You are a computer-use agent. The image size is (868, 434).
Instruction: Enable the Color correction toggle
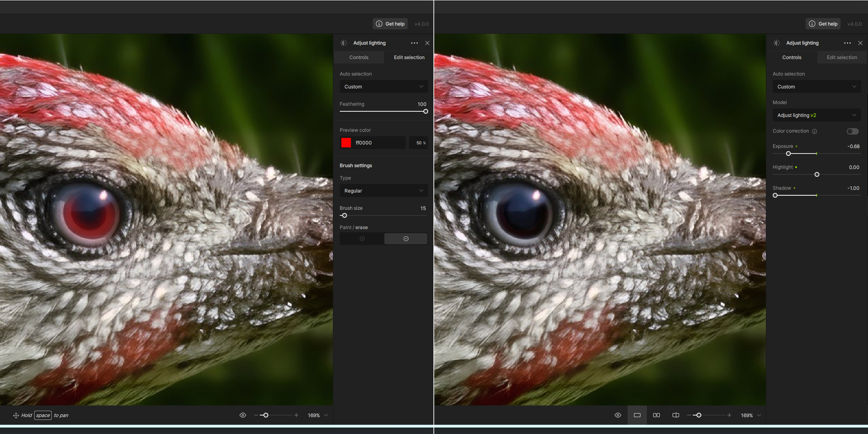(852, 132)
